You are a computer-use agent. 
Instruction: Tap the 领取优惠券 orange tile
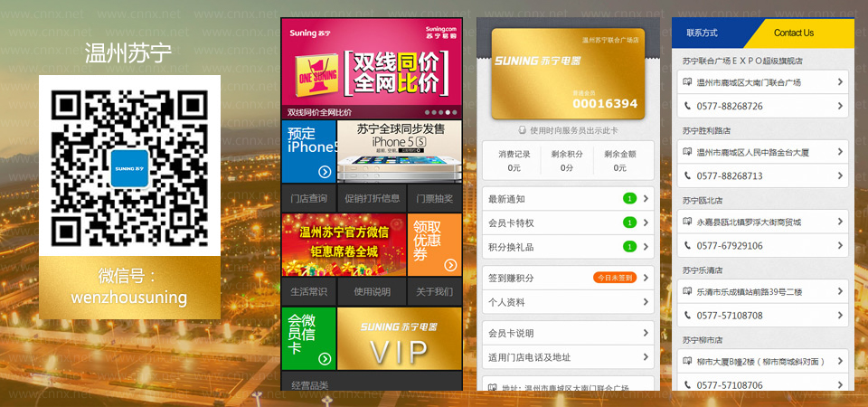435,245
